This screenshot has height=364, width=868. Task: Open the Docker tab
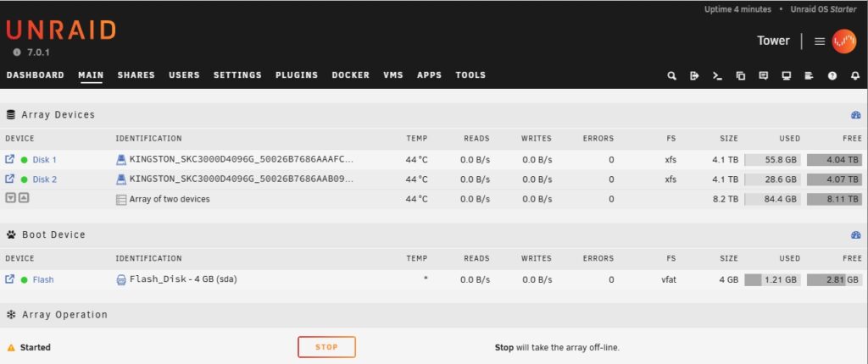tap(350, 75)
